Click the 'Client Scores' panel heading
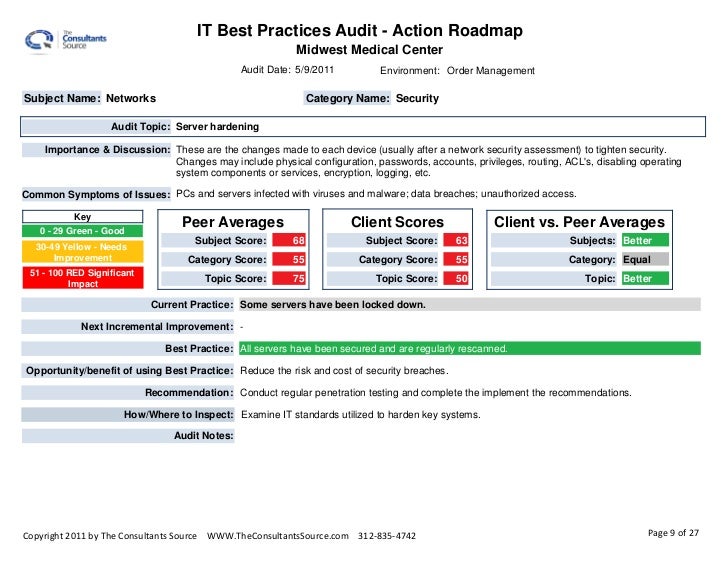Image resolution: width=728 pixels, height=563 pixels. [x=397, y=222]
